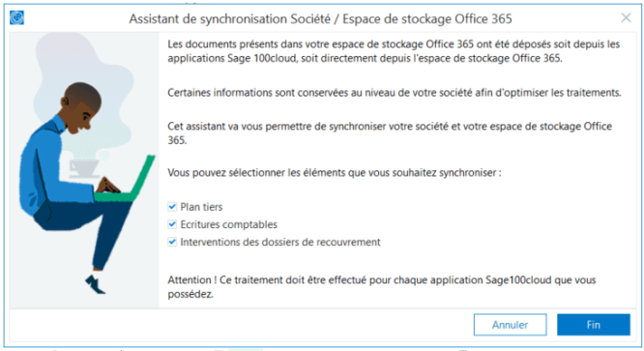Click the Vous pouvez sélectionner les éléments line
Image resolution: width=644 pixels, height=351 pixels.
coord(335,173)
